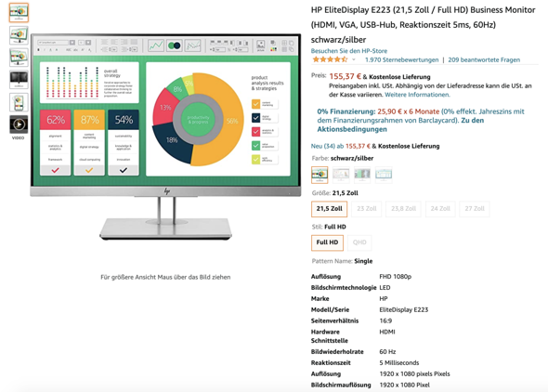
Task: Choose first color swatch schwarz/silber
Action: coord(320,175)
